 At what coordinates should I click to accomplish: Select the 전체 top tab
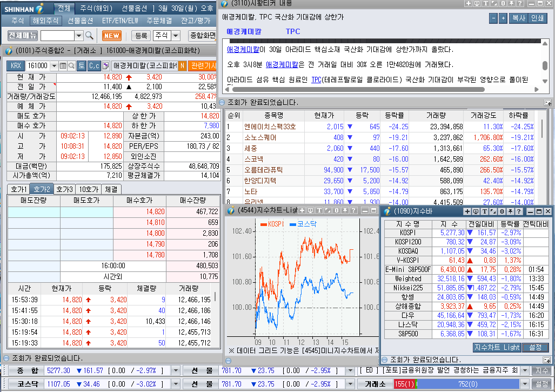64,8
